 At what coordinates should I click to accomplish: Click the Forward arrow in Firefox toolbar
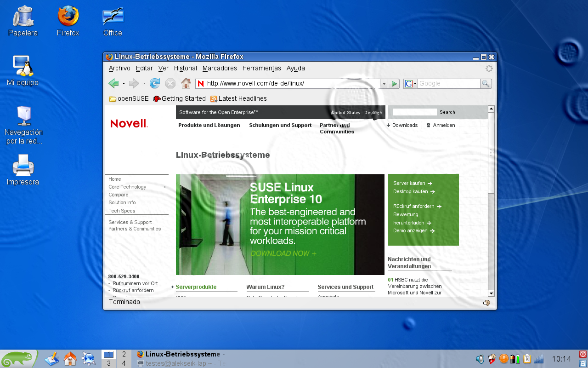134,83
